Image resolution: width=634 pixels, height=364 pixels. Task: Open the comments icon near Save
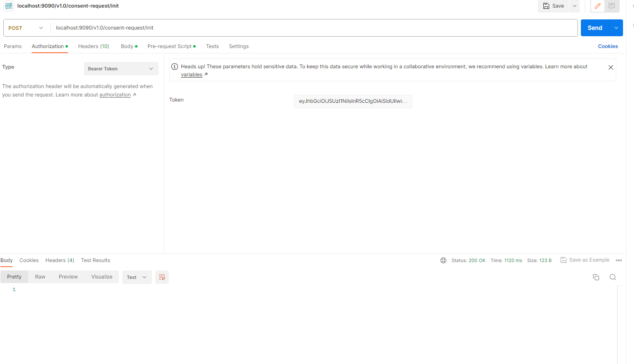point(612,6)
